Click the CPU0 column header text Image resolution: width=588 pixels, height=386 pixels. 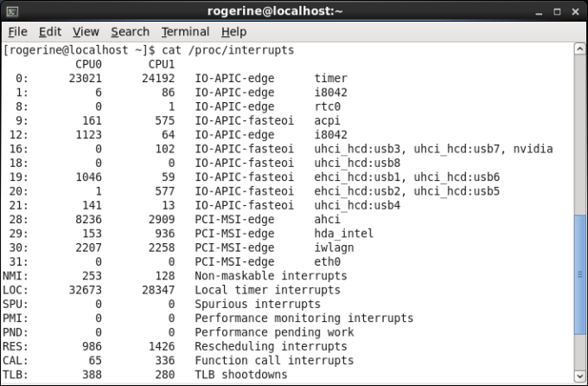point(89,64)
